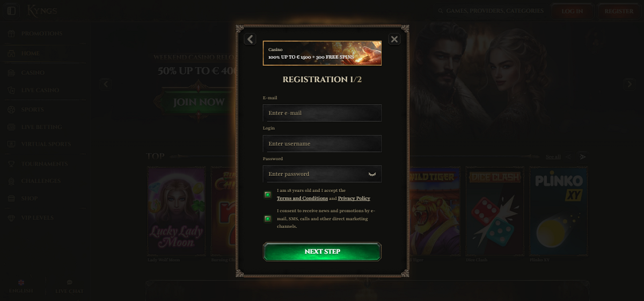Go back using the dialog's left arrow
This screenshot has height=301, width=644.
[250, 39]
